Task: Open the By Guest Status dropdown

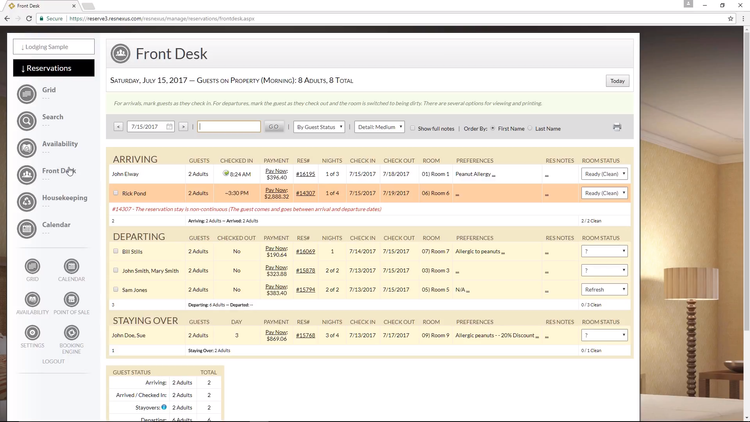Action: (319, 127)
